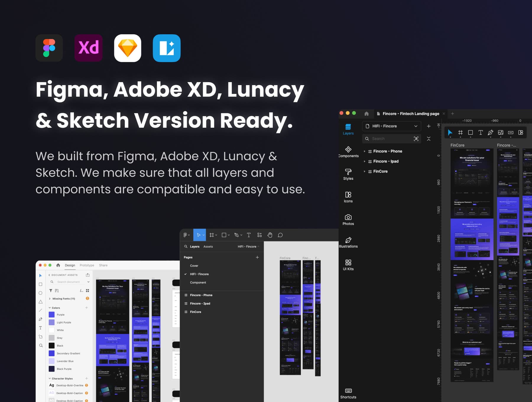The width and height of the screenshot is (532, 402).
Task: Open HIFI - Fincore page dropdown in Lunacy
Action: pos(391,126)
